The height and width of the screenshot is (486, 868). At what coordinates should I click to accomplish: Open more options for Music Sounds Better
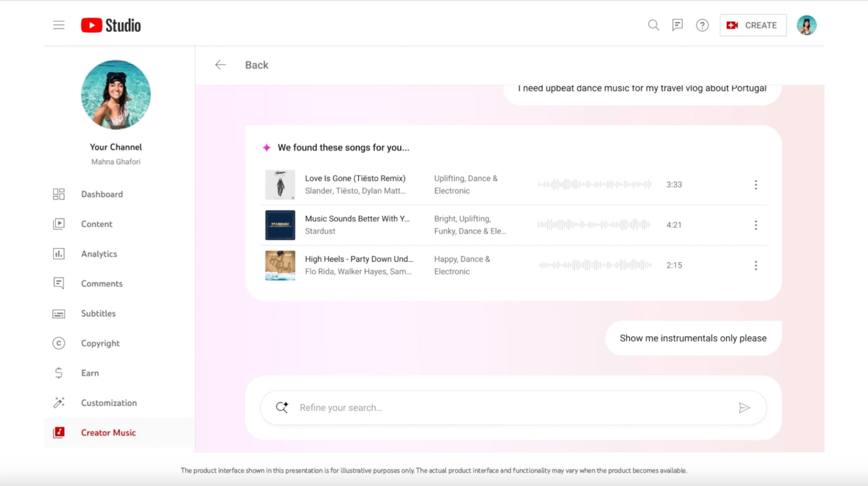756,225
